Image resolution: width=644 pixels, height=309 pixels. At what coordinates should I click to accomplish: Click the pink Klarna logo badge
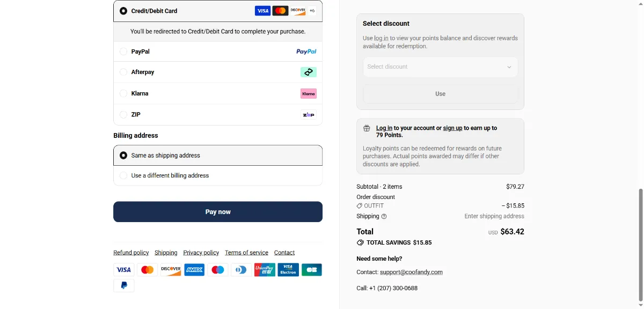309,93
